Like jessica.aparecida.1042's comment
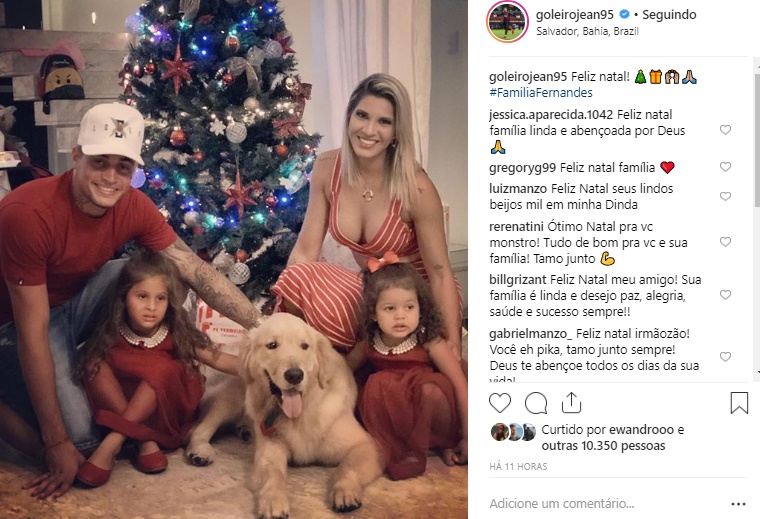 725,130
